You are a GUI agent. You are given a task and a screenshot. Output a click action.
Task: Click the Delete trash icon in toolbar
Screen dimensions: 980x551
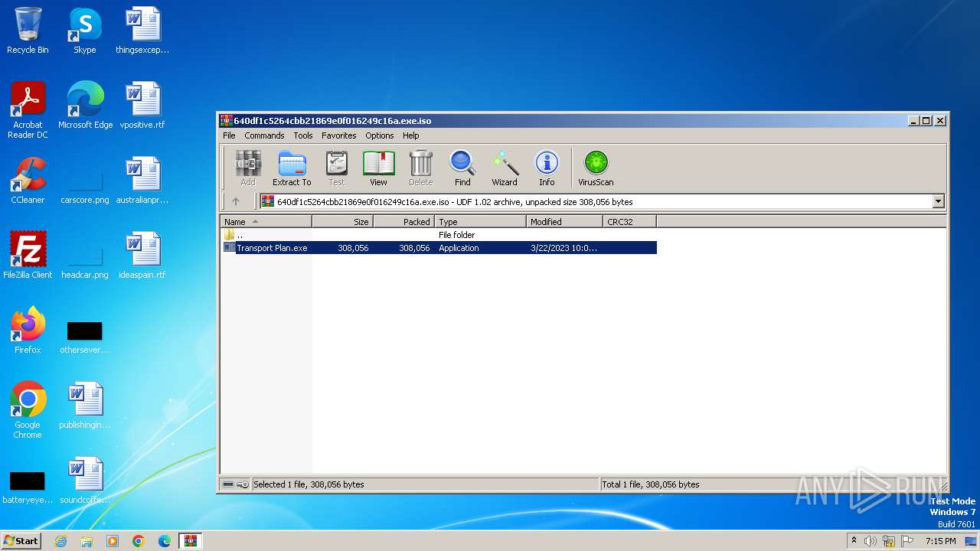tap(420, 168)
